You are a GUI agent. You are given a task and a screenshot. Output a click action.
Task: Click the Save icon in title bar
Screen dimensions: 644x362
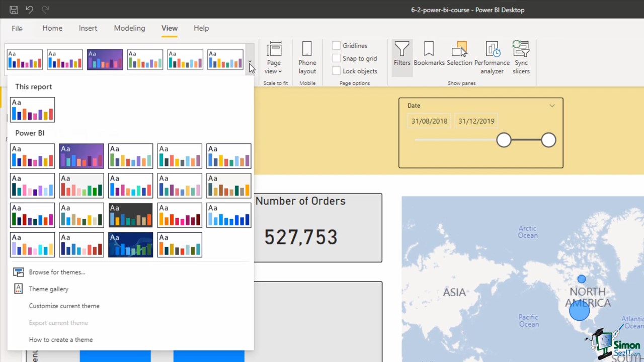coord(14,10)
